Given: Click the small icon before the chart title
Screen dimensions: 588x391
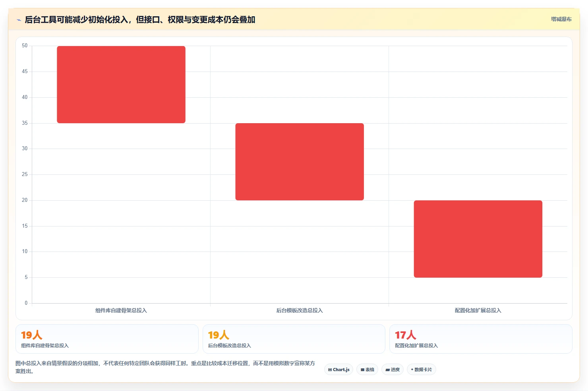Looking at the screenshot, I should tap(19, 20).
